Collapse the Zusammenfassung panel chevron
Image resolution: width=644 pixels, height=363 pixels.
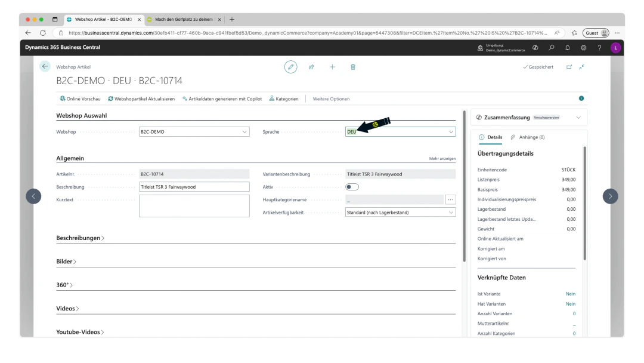click(578, 118)
